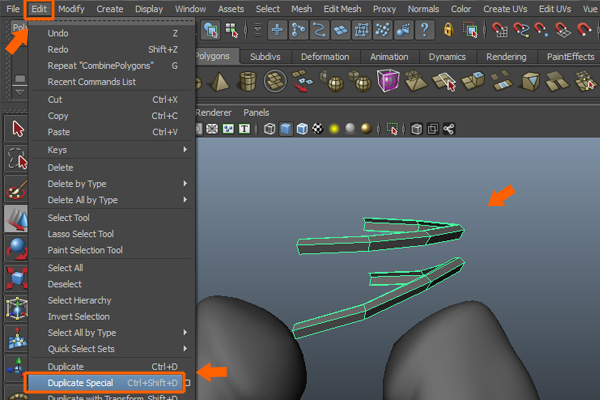Click Redo in the Edit menu
600x400 pixels.
[112, 49]
